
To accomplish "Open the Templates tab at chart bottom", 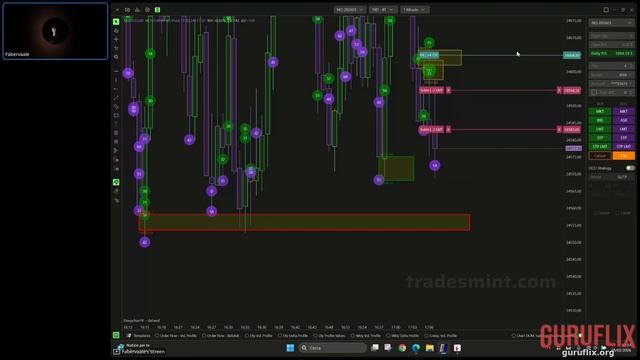I will point(139,336).
